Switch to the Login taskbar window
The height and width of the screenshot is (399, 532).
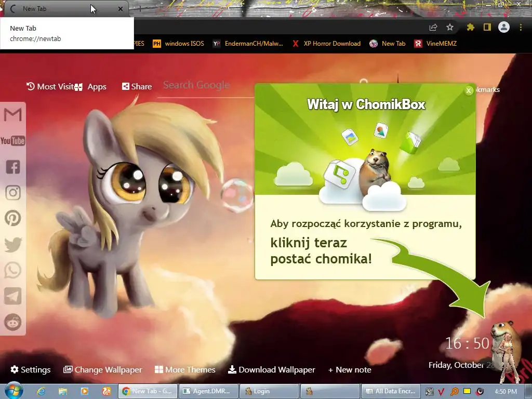click(x=269, y=391)
